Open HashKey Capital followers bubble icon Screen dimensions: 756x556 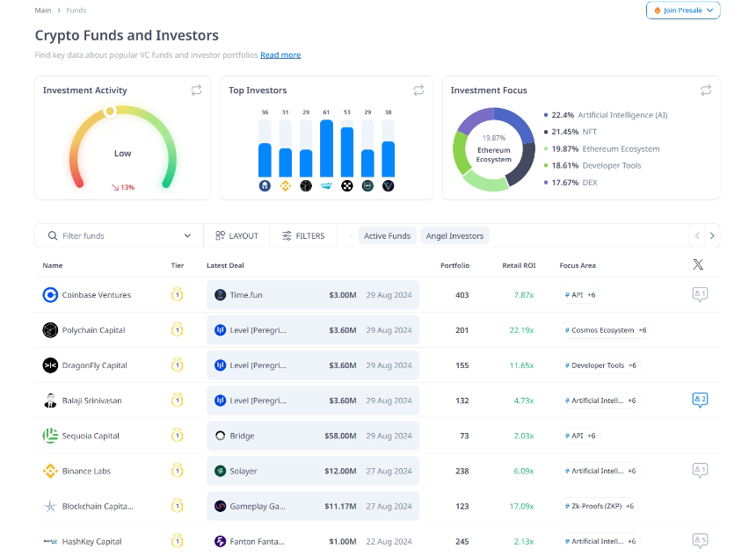pyautogui.click(x=700, y=540)
